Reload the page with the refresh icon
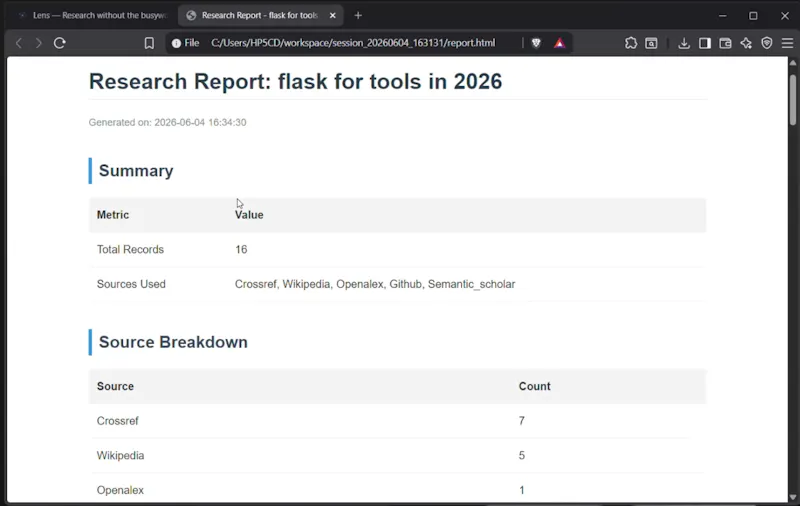Screen dimensions: 800x506 [60, 43]
